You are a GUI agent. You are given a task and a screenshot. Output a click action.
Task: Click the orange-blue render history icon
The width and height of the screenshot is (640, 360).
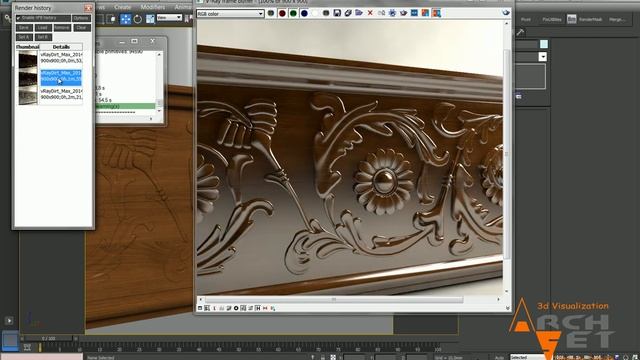tap(436, 13)
